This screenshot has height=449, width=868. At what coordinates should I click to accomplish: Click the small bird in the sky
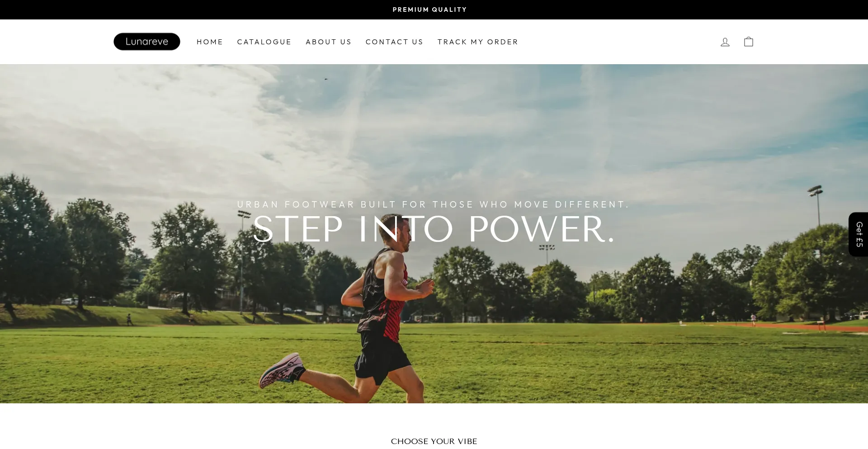tap(325, 79)
